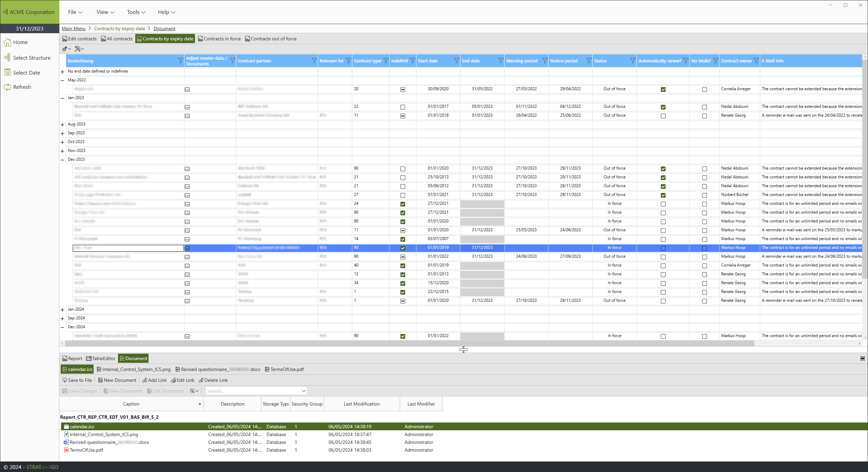
Task: Toggle Automatically renew checkbox in May-2022 row
Action: tap(663, 90)
